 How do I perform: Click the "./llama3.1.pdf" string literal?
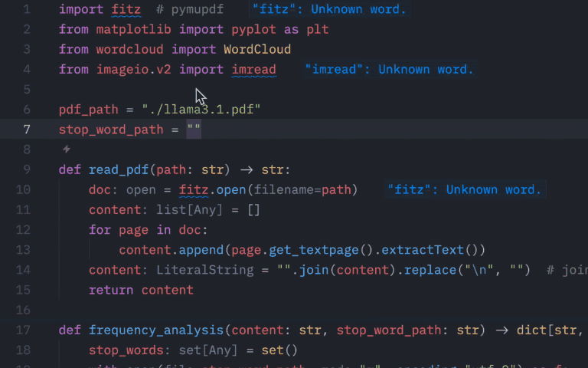click(201, 110)
